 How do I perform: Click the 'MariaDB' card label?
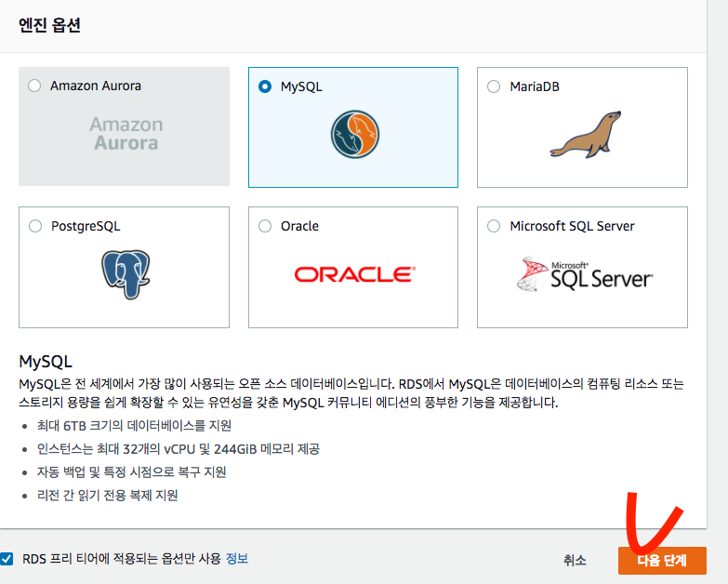(x=535, y=86)
